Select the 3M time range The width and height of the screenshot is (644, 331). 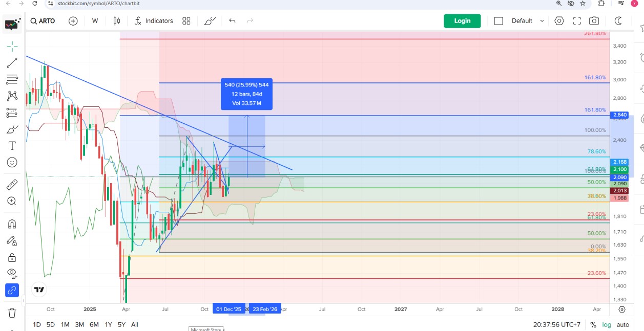pos(79,324)
